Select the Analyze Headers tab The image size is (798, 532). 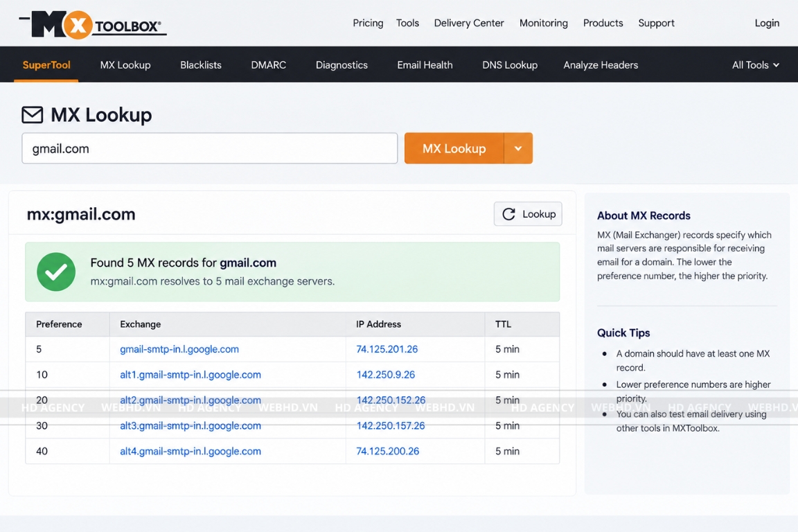601,64
